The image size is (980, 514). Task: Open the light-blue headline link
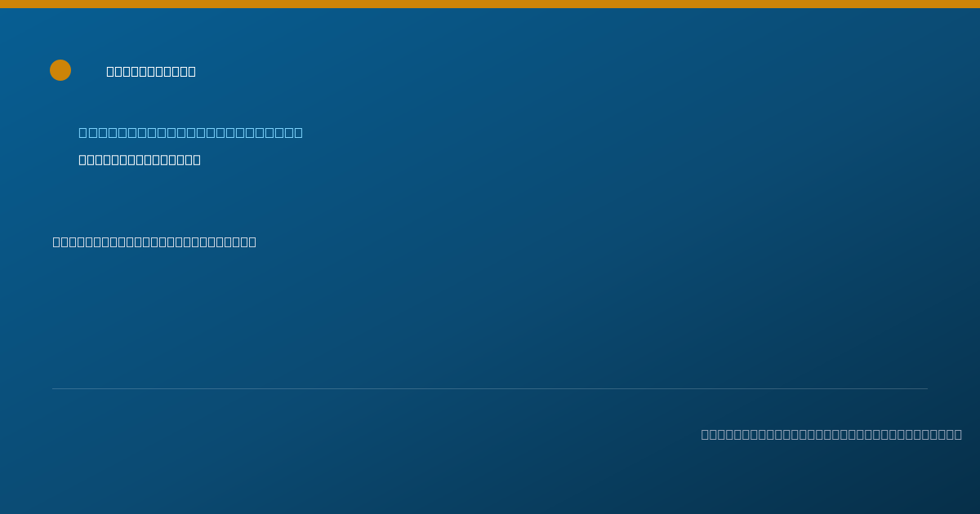190,132
